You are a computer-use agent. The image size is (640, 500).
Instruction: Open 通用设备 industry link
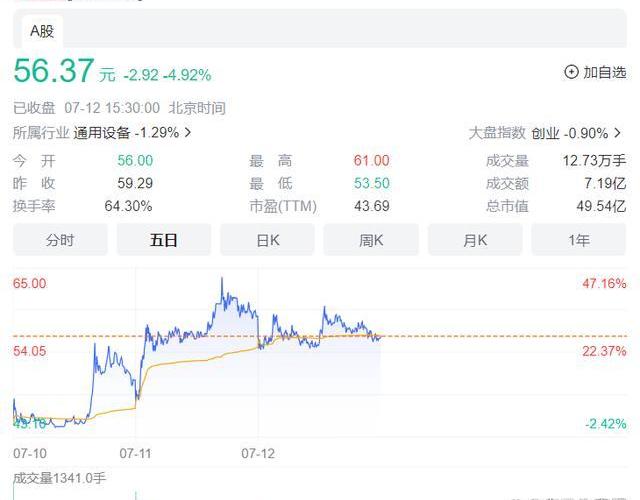[101, 132]
